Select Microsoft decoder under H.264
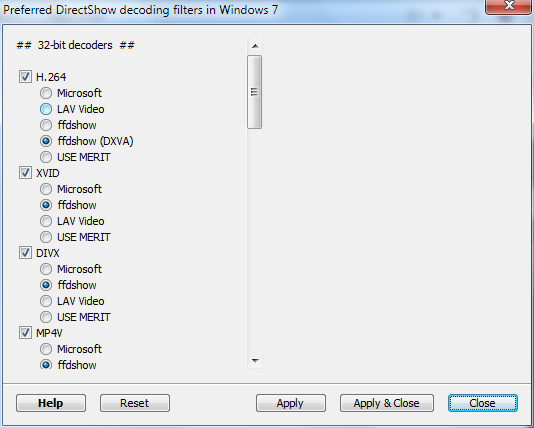The height and width of the screenshot is (428, 534). (46, 93)
